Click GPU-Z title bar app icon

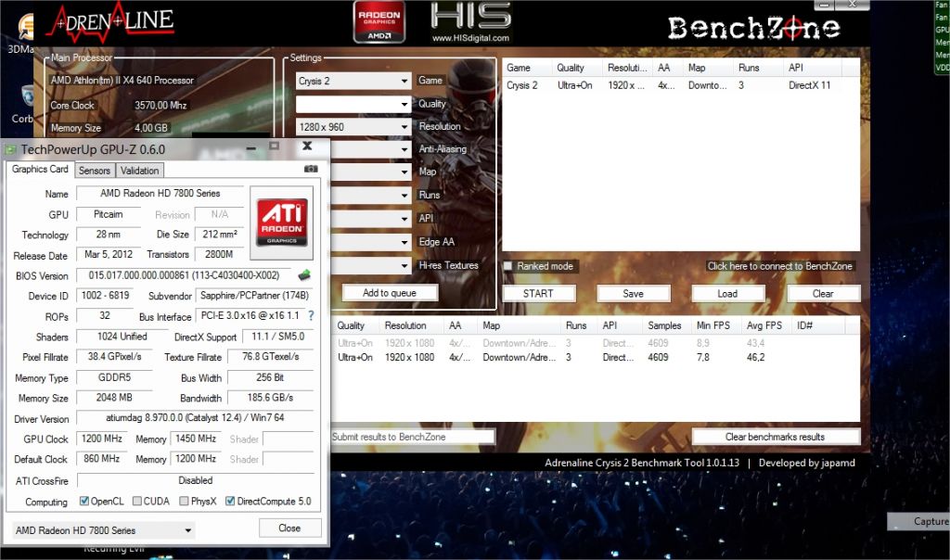coord(10,149)
